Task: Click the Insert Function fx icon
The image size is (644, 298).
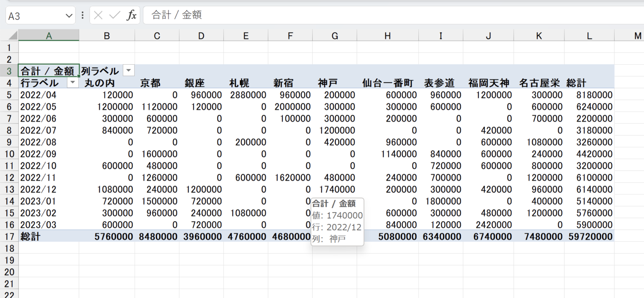Action: 132,16
